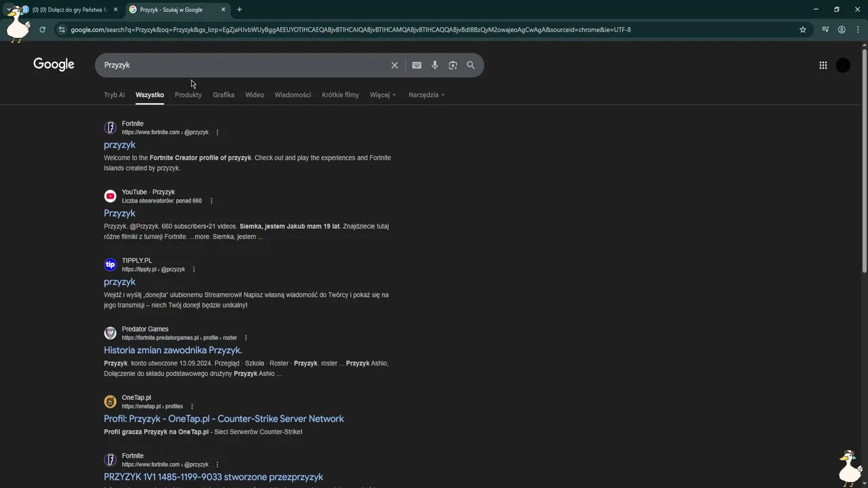Click the vertical page scrollbar thumb
The image size is (868, 488).
pos(864,161)
